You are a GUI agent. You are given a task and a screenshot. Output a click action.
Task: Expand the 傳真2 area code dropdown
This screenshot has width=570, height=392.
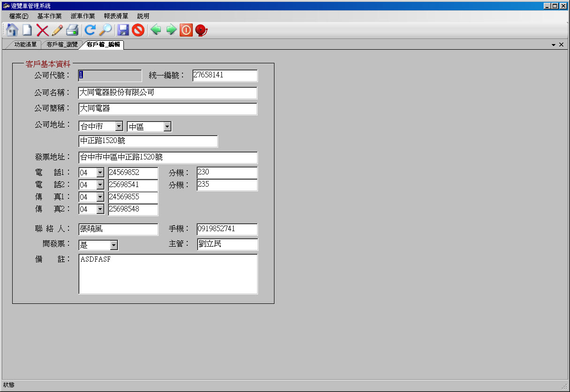click(x=100, y=209)
